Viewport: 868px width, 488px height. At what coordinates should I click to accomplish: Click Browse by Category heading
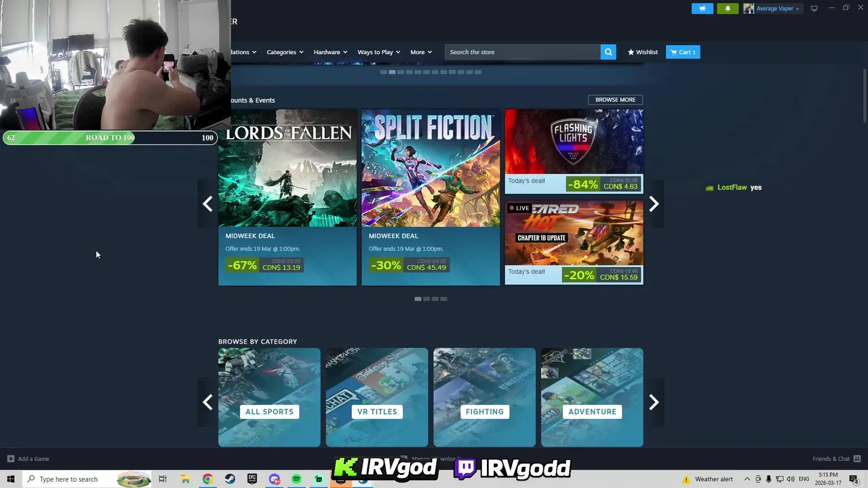click(x=258, y=342)
